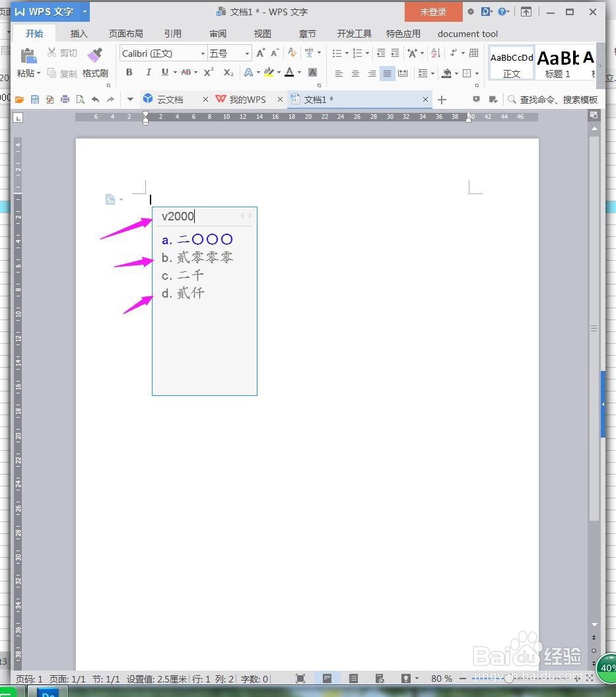Decrease font size with A- icon
The height and width of the screenshot is (697, 616).
(275, 53)
